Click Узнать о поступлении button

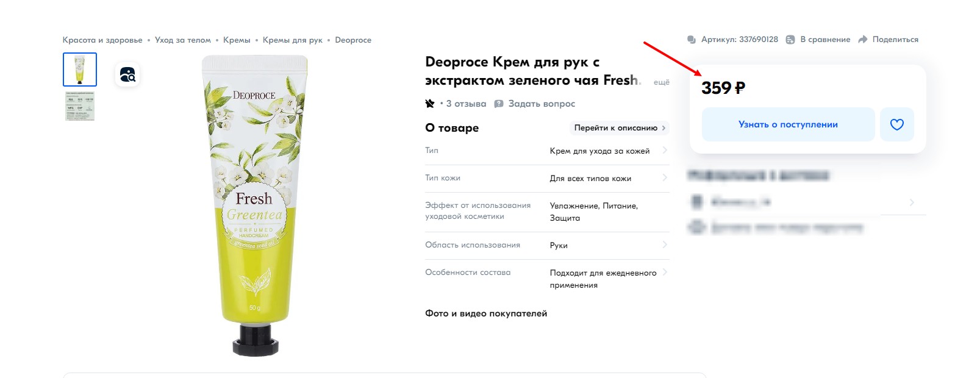point(788,124)
